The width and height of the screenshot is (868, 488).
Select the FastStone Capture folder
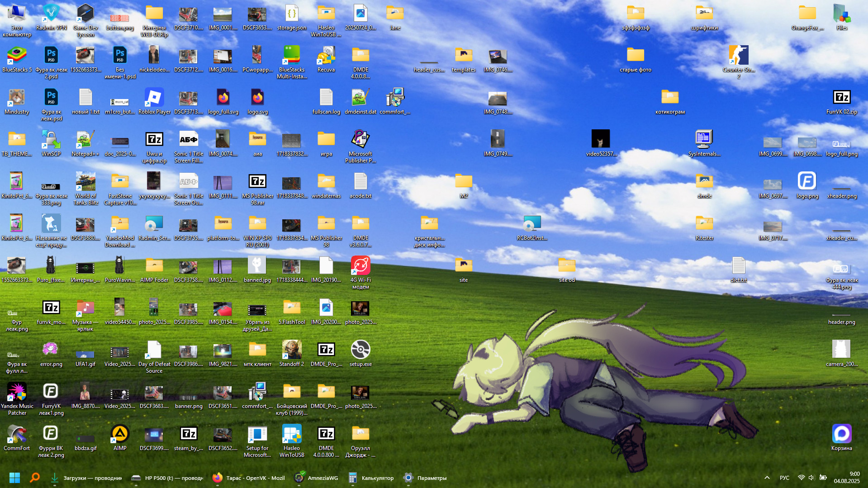coord(120,189)
